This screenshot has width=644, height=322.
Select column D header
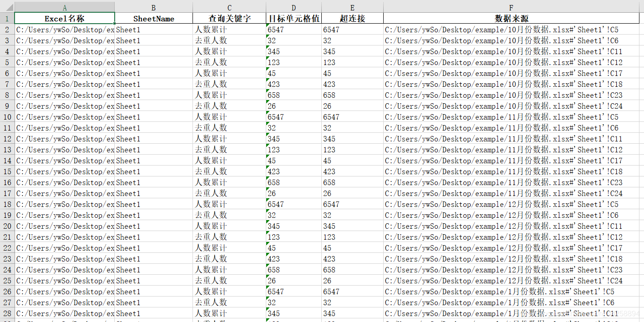294,7
